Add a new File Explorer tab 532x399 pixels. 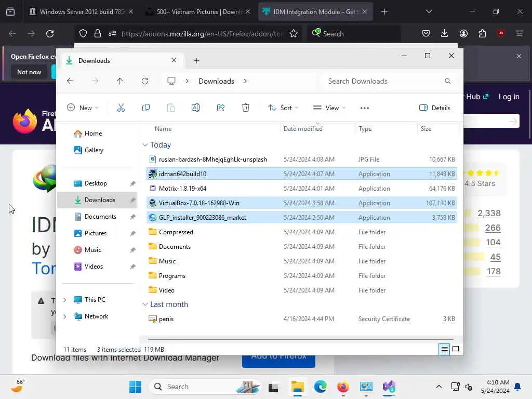[196, 61]
